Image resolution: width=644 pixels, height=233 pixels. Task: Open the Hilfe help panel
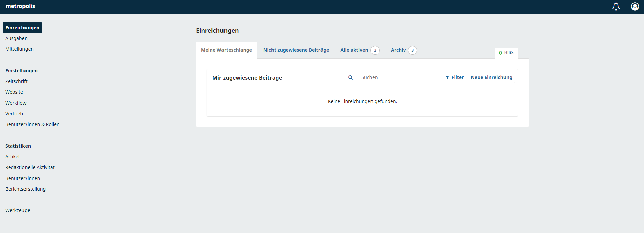506,53
